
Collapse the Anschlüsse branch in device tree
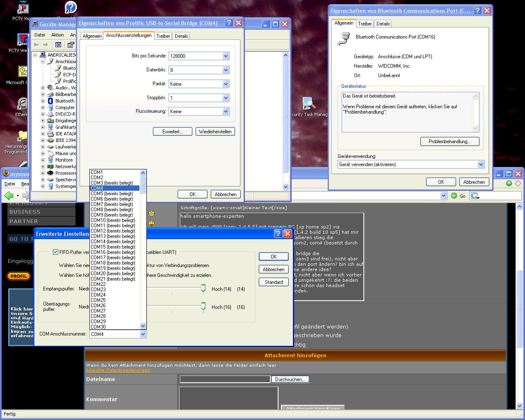tap(43, 62)
